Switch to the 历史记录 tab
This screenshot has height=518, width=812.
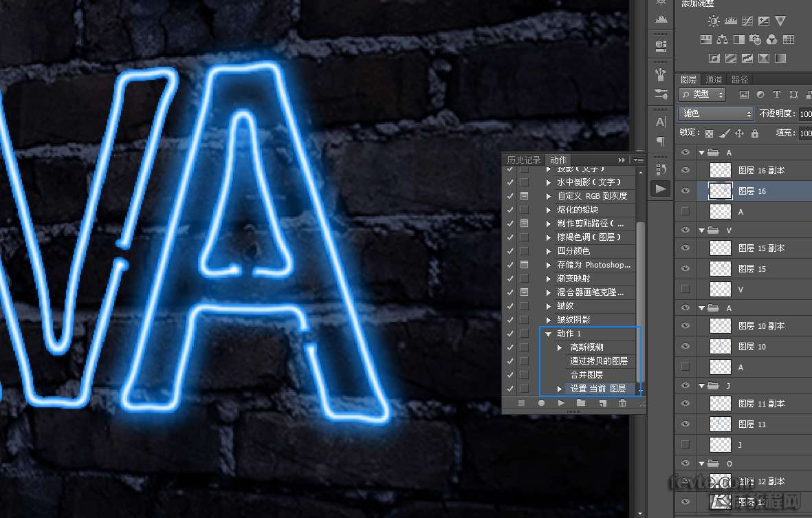(523, 160)
